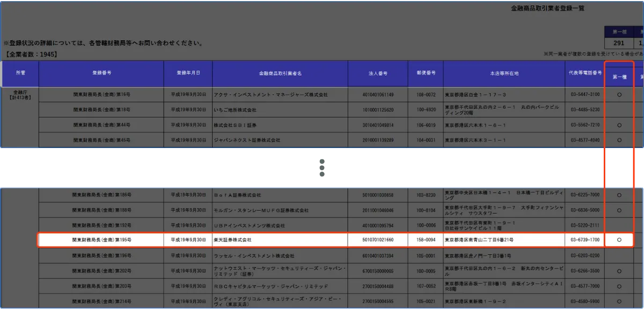Click the 所管 column header
This screenshot has height=309, width=644.
[20, 73]
